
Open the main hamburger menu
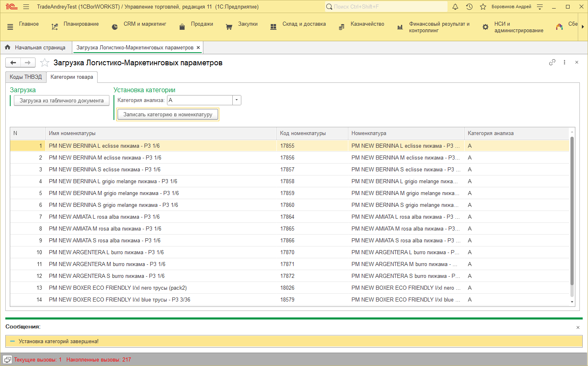26,7
